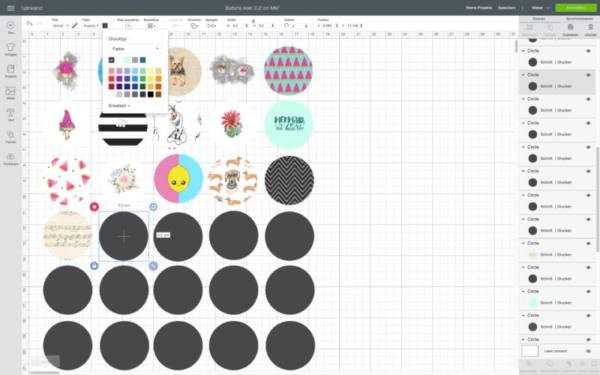Pick the bright yellow palette swatch

[x=150, y=79]
